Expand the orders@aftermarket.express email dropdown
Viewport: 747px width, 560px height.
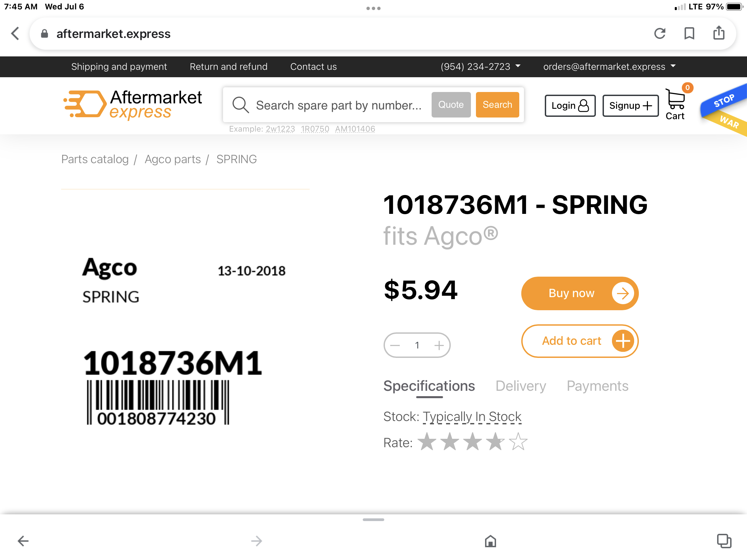[609, 66]
